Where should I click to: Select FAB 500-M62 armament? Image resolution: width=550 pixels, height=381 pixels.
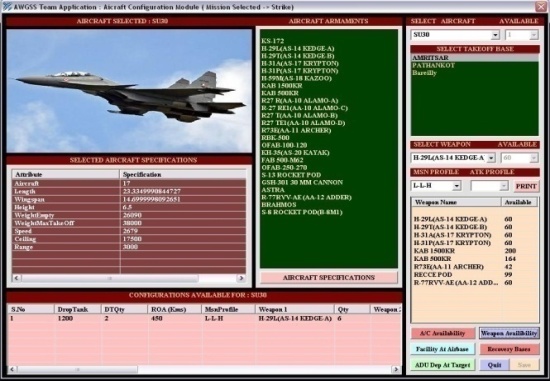pyautogui.click(x=282, y=160)
